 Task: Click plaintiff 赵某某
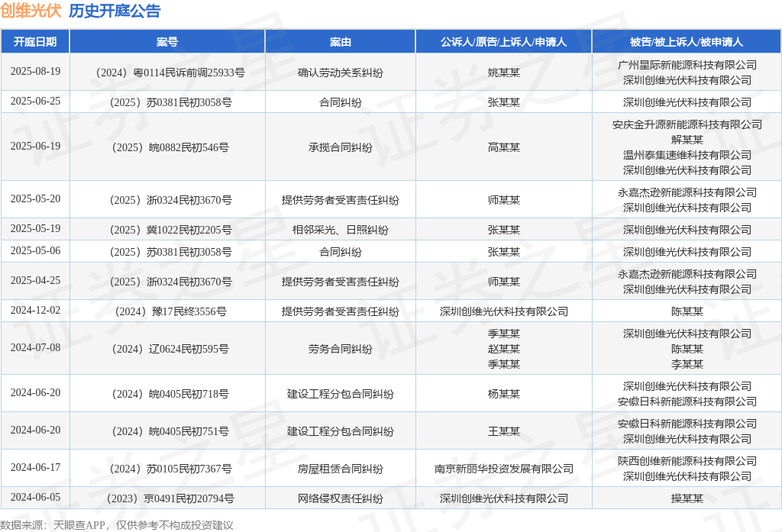point(504,349)
